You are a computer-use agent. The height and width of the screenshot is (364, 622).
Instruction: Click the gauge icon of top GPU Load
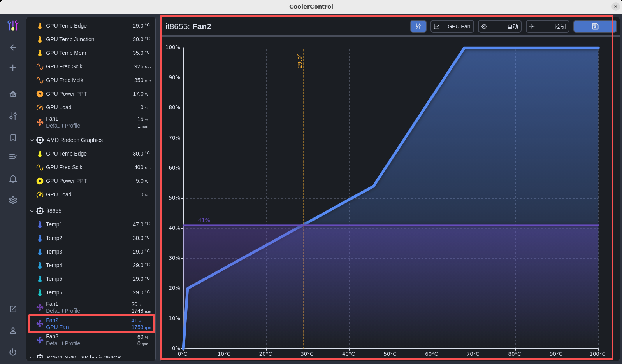(40, 107)
